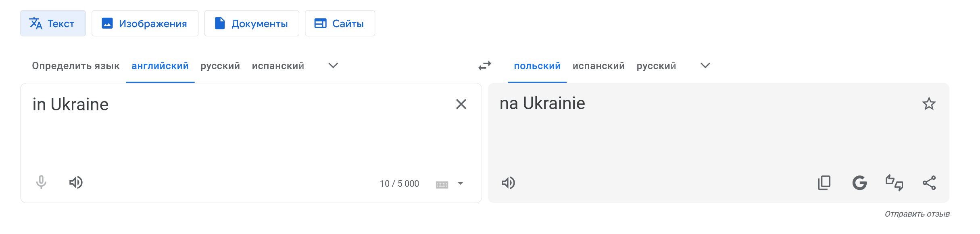Expand the target language list chevron

pos(705,65)
